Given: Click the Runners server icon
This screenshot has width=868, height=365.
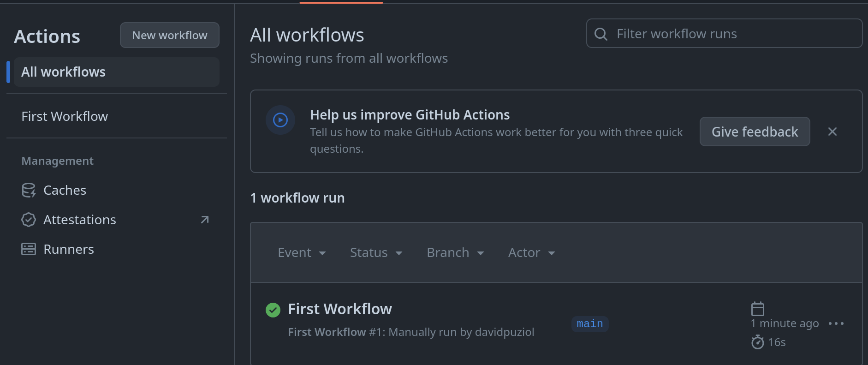Looking at the screenshot, I should pos(29,249).
